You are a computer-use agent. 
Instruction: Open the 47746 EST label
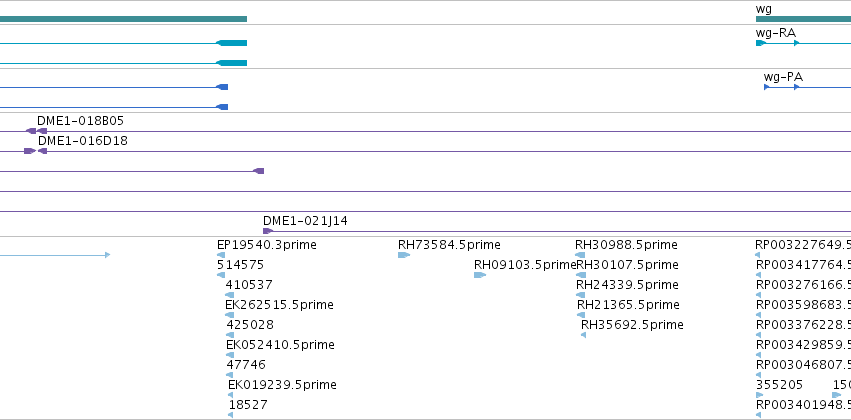pos(247,365)
